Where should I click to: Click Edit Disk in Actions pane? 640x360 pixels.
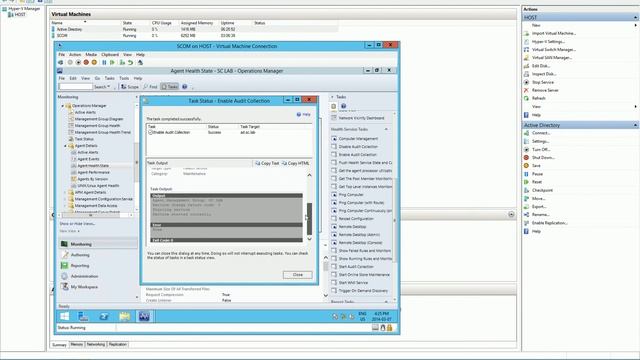540,66
